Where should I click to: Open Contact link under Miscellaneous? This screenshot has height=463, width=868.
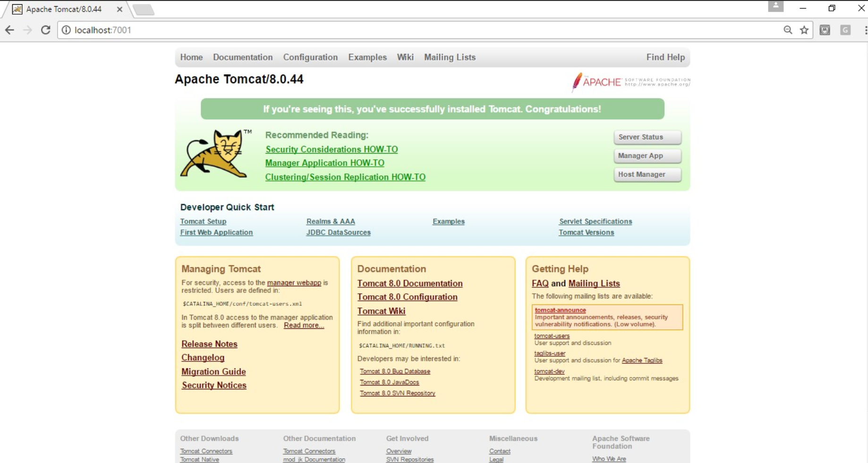point(500,451)
